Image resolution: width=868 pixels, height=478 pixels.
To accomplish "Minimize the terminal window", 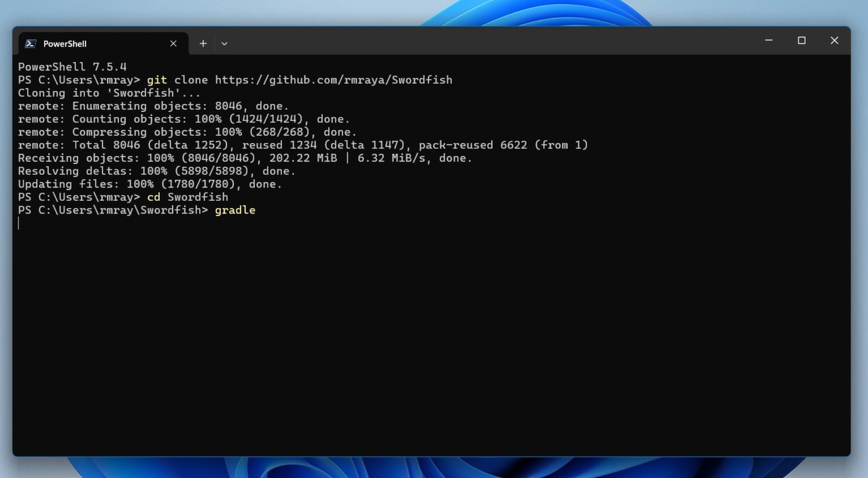I will click(x=769, y=40).
